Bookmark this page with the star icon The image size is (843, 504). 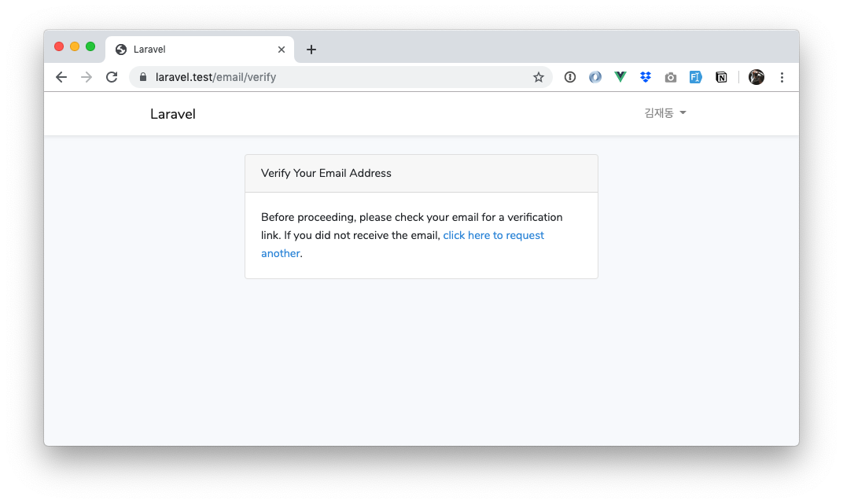(539, 77)
